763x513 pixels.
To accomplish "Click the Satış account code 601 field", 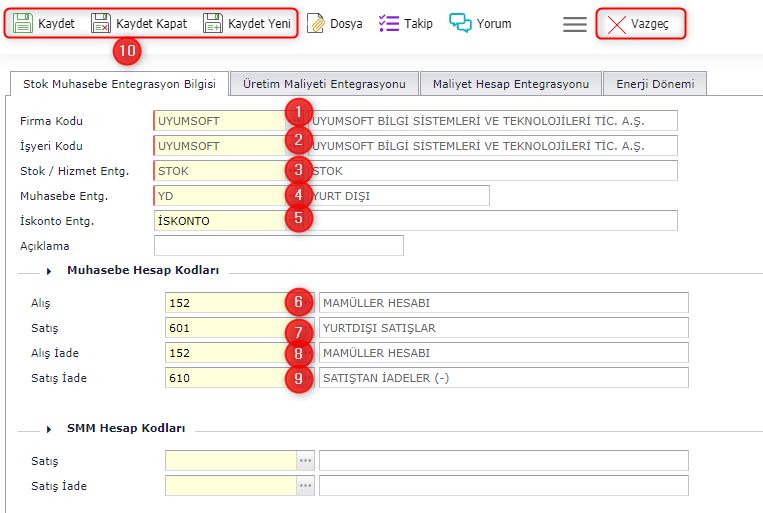I will point(228,328).
